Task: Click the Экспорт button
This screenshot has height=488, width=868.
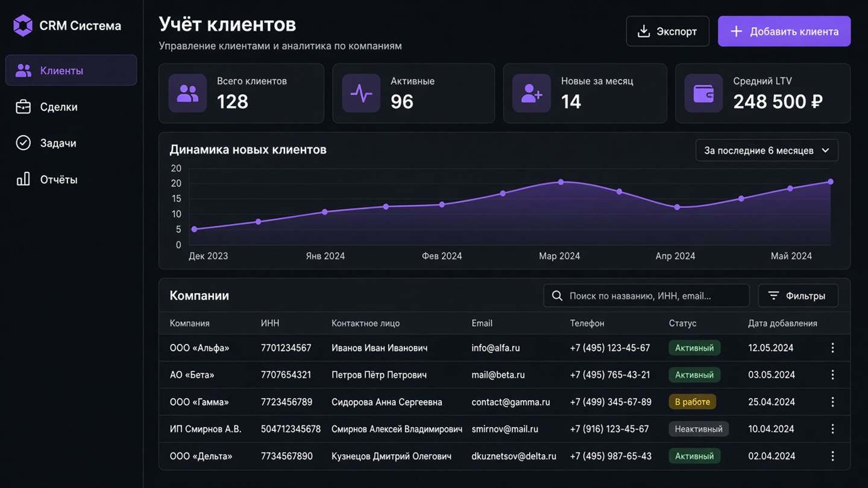Action: 667,31
